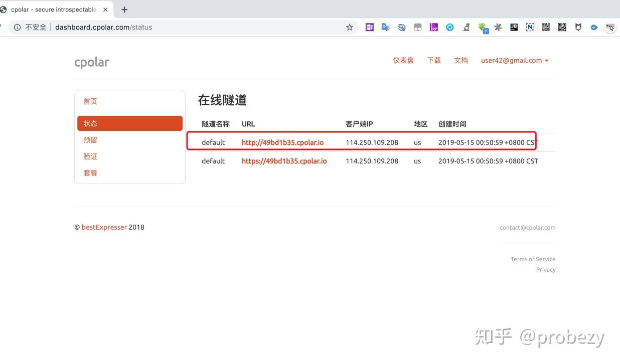Click the Notion Web Clipper extension icon
Screen dimensions: 620x364
(530, 27)
